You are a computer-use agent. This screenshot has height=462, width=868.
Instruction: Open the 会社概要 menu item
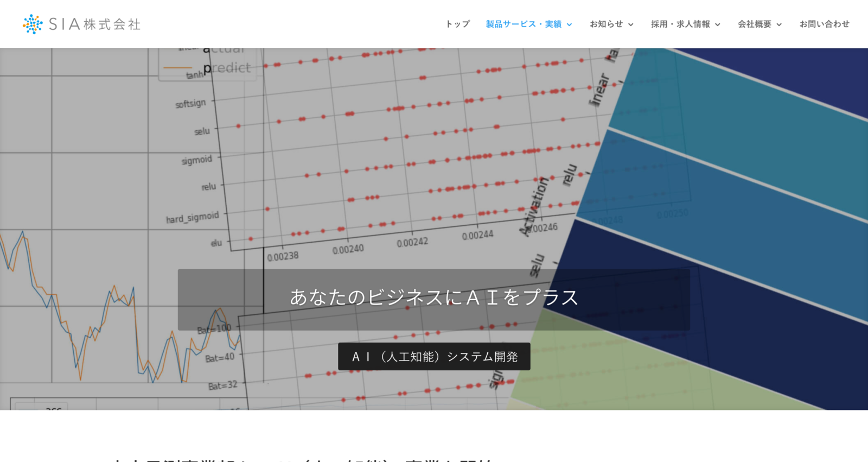tap(754, 24)
